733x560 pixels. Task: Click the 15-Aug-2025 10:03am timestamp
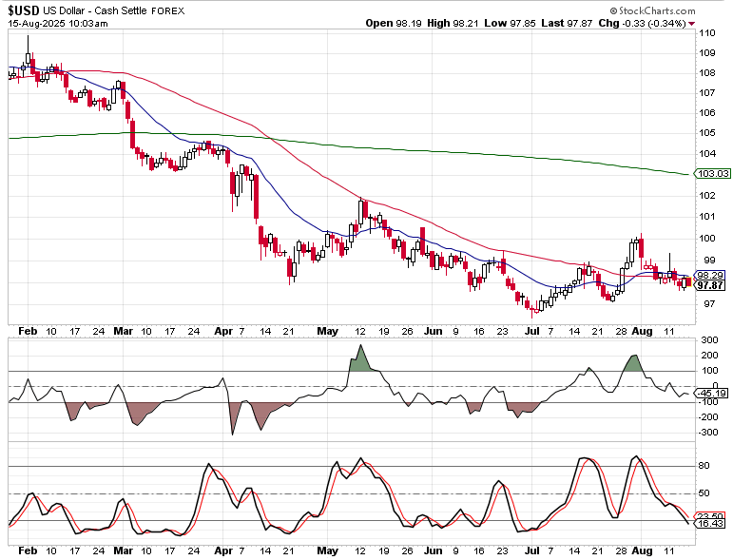coord(57,24)
